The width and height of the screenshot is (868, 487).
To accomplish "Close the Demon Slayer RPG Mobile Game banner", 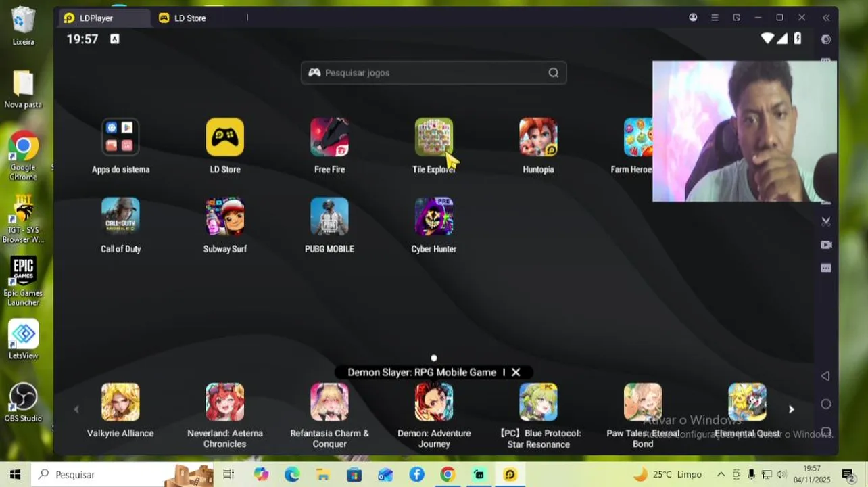I will coord(516,372).
